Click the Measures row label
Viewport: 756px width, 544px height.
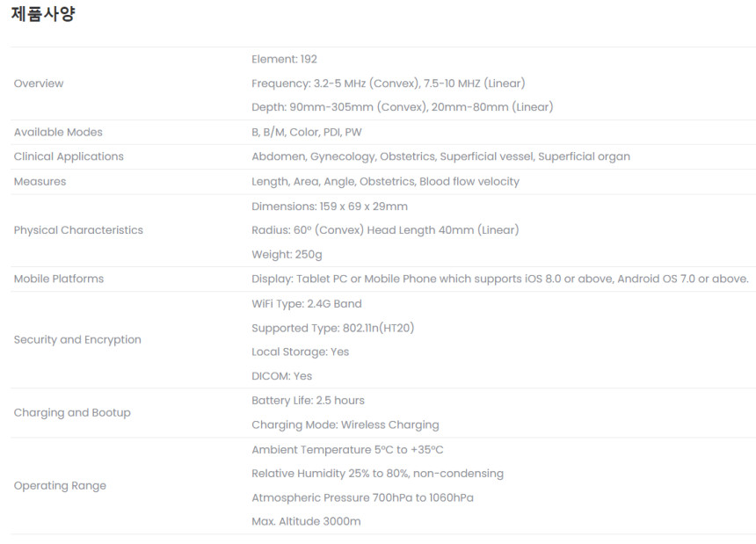tap(40, 181)
